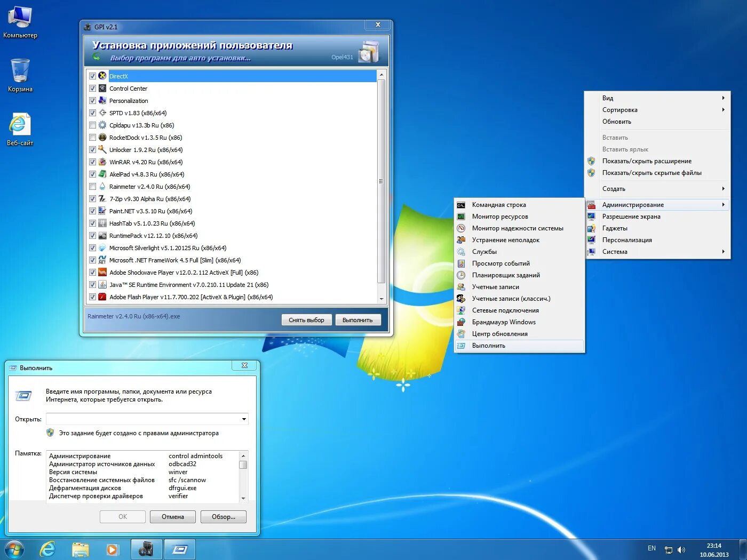Open the Компьютер desktop icon
Viewport: 747px width, 560px height.
(x=20, y=22)
